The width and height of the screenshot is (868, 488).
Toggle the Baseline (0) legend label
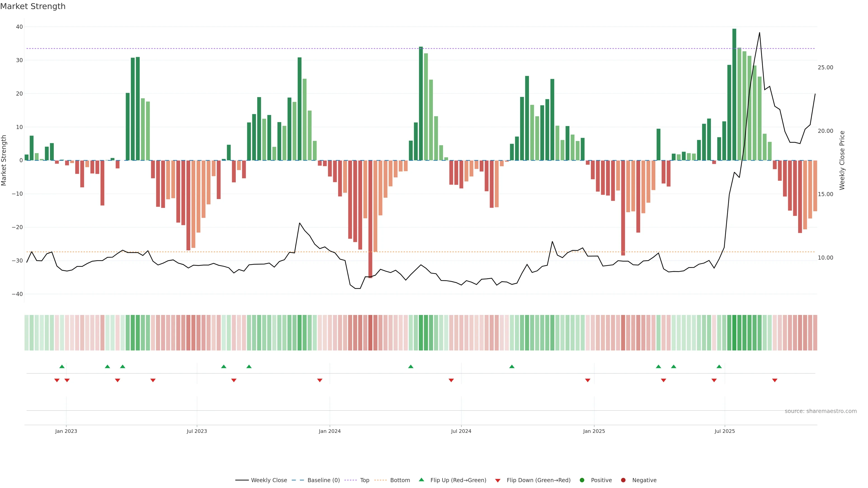tap(323, 480)
